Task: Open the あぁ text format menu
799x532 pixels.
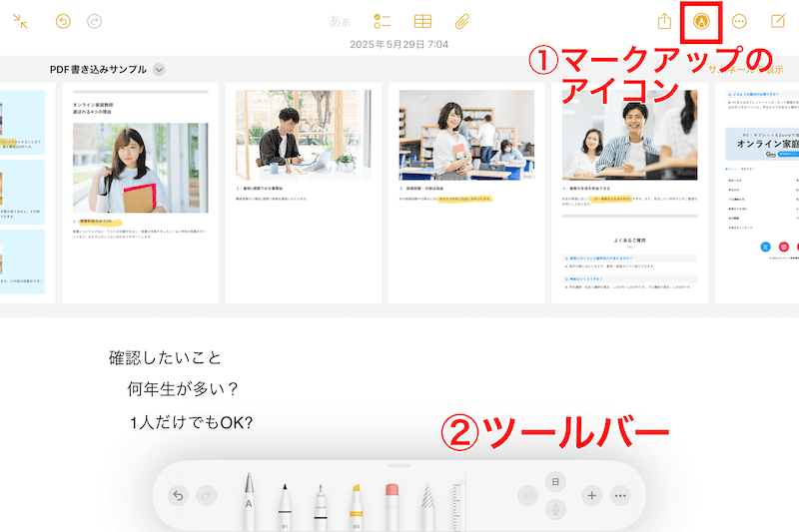Action: pyautogui.click(x=342, y=21)
